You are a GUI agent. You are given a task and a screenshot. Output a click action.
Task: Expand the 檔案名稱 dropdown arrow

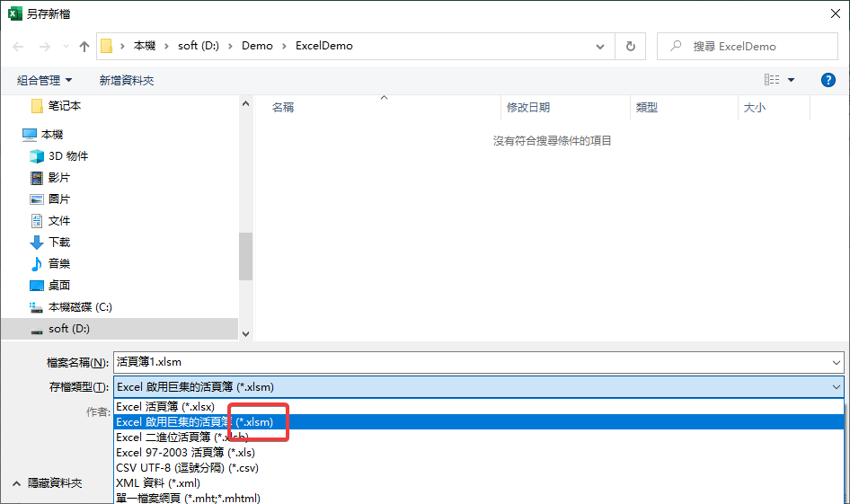837,363
